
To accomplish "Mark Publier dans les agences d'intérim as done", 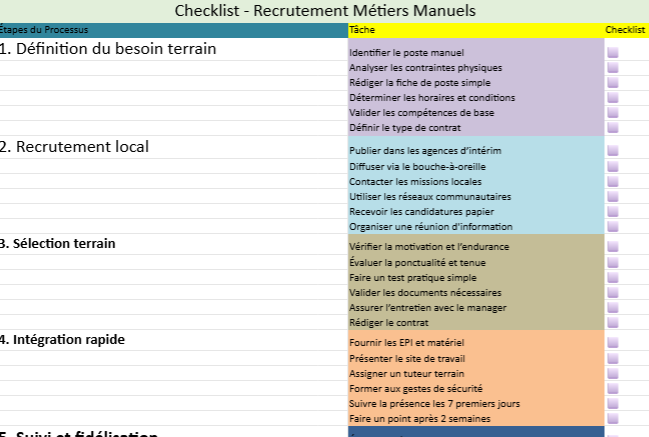I will tap(613, 150).
